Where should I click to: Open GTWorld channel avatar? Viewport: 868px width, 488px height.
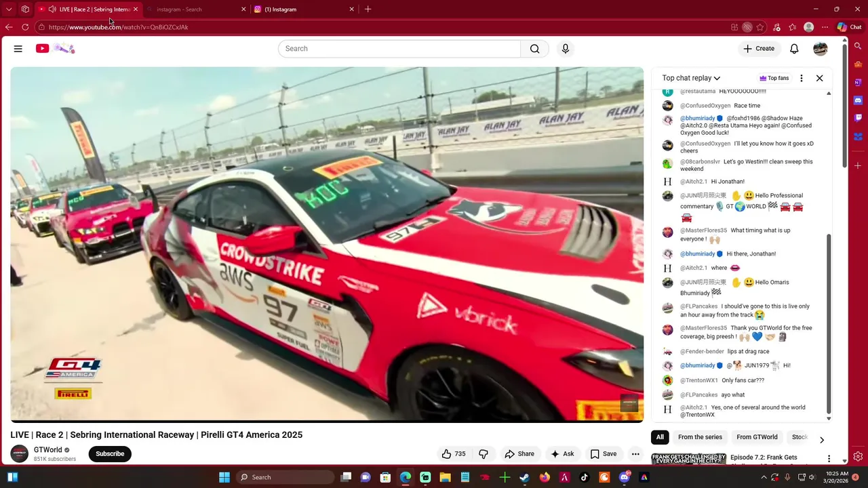click(20, 454)
